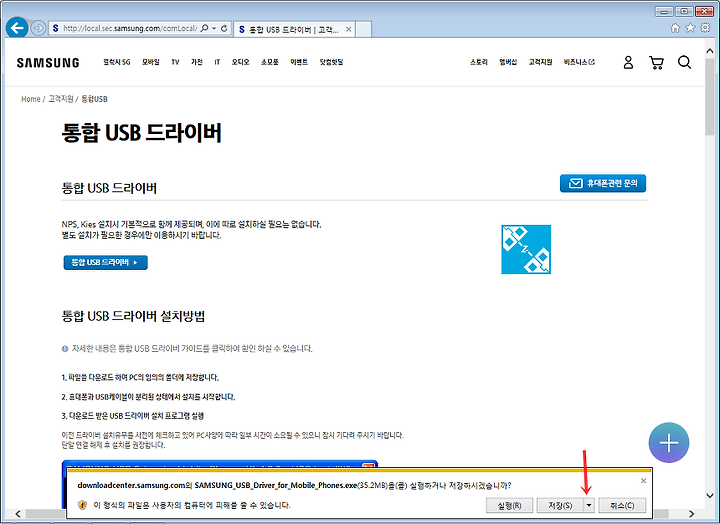The image size is (720, 524).
Task: Save the file with 저장(S)
Action: tap(560, 506)
